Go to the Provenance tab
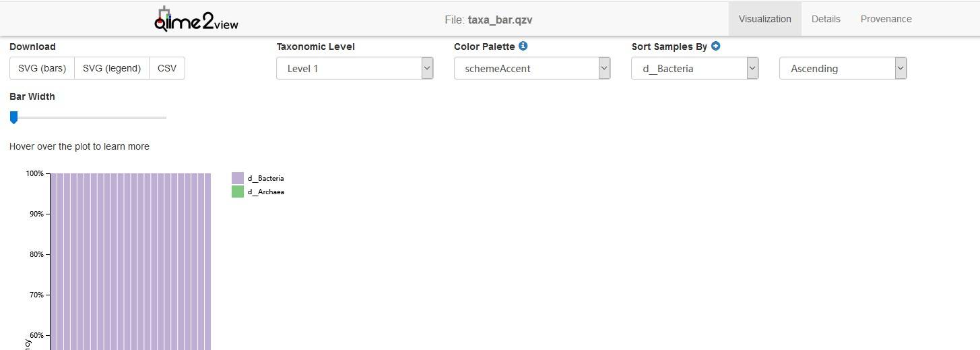This screenshot has width=980, height=350. [886, 19]
